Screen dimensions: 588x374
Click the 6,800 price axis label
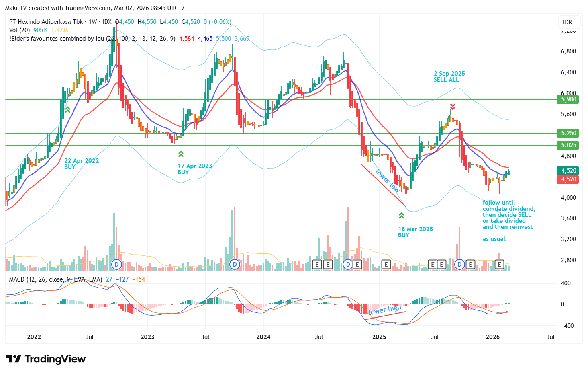coord(568,51)
